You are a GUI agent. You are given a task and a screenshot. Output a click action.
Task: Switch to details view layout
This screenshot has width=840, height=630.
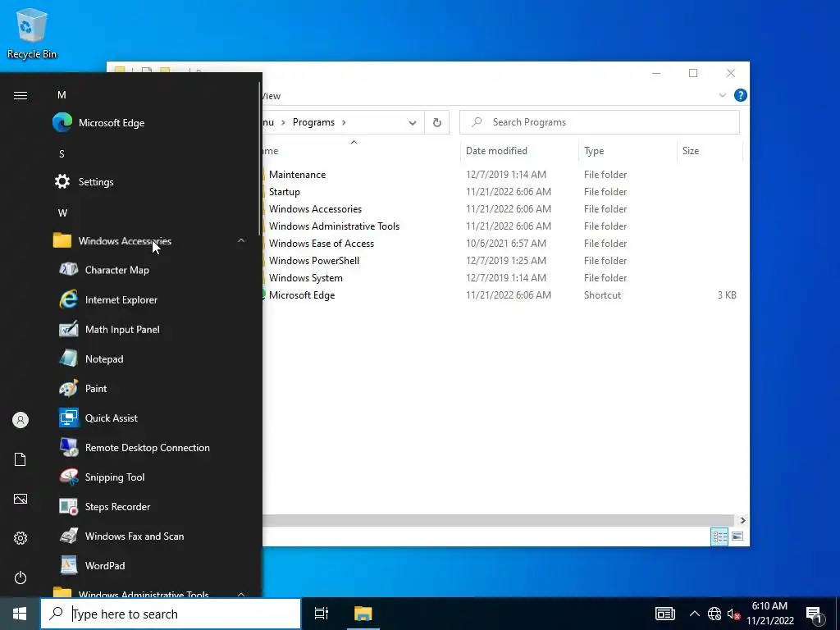(x=719, y=536)
